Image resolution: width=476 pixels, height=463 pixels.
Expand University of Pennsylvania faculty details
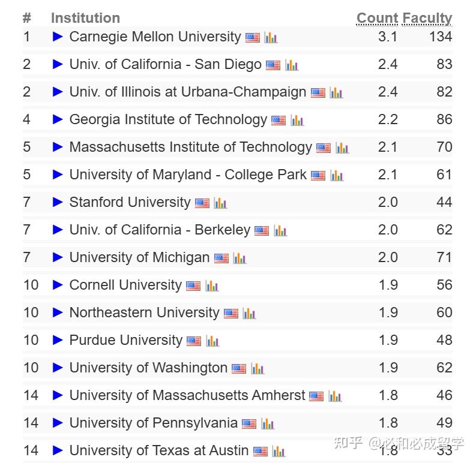coord(58,423)
